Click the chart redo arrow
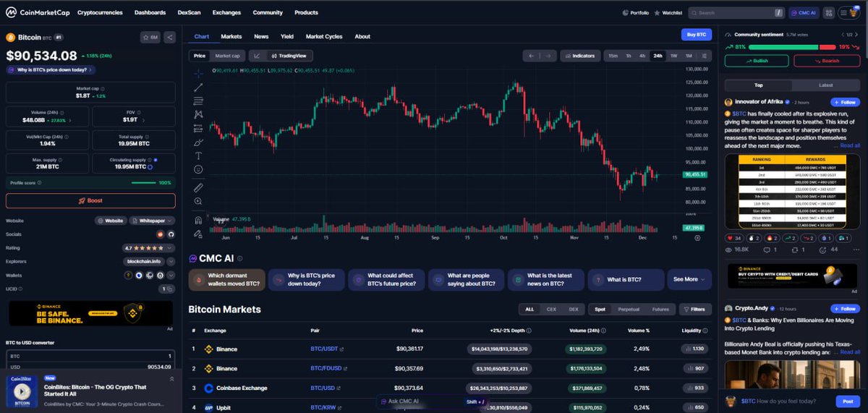Viewport: 868px width, 413px height. pyautogui.click(x=549, y=56)
